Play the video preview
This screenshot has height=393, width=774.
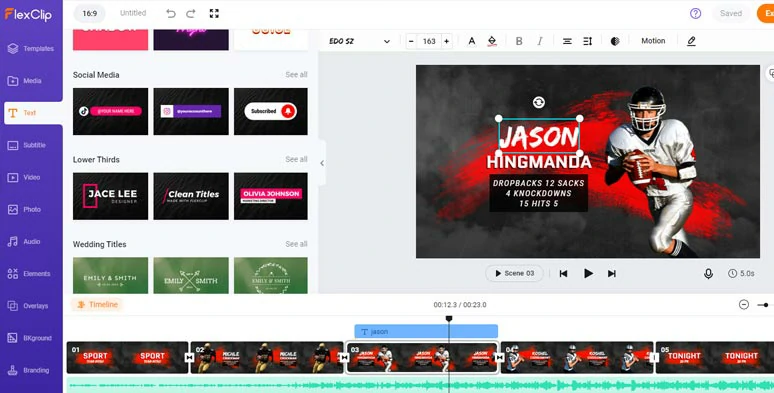pos(588,274)
